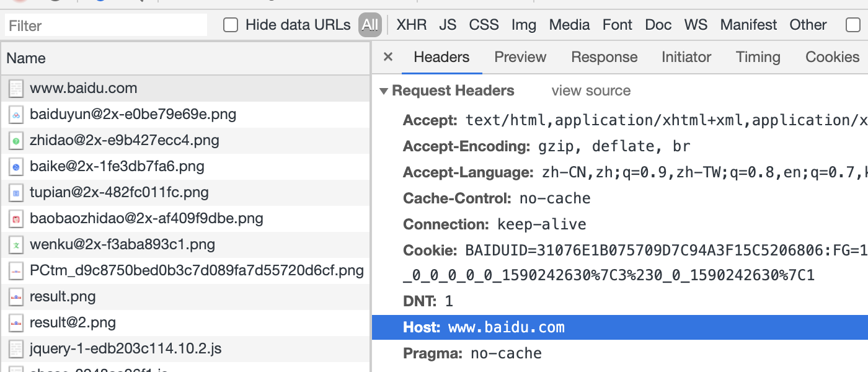The height and width of the screenshot is (372, 868).
Task: Click the Cookie BAIDUID header row
Action: [620, 262]
